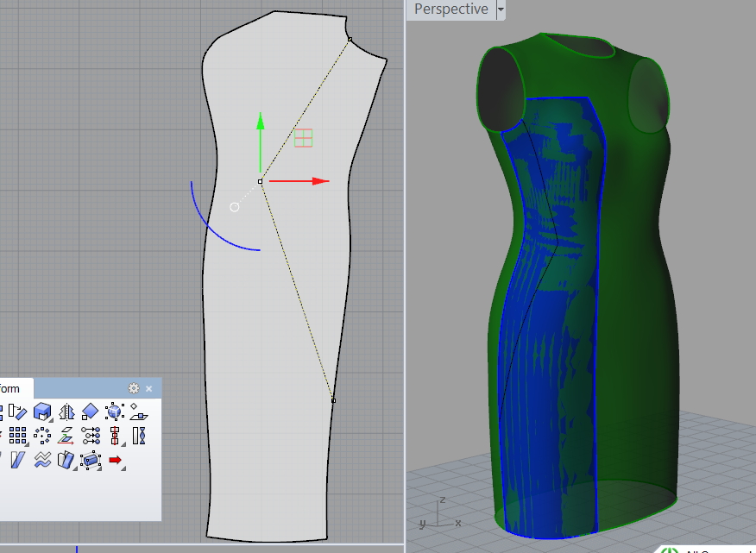Click the Perspective viewport title

tap(450, 9)
